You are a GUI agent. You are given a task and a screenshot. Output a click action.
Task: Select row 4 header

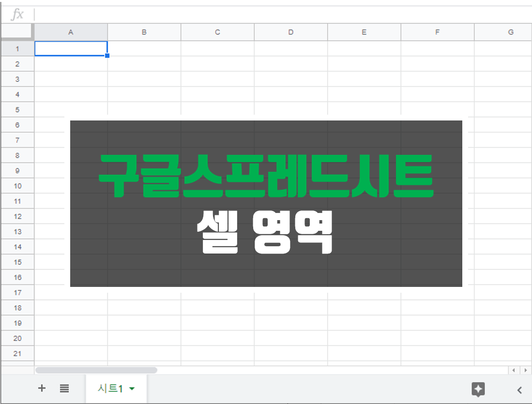[x=17, y=95]
